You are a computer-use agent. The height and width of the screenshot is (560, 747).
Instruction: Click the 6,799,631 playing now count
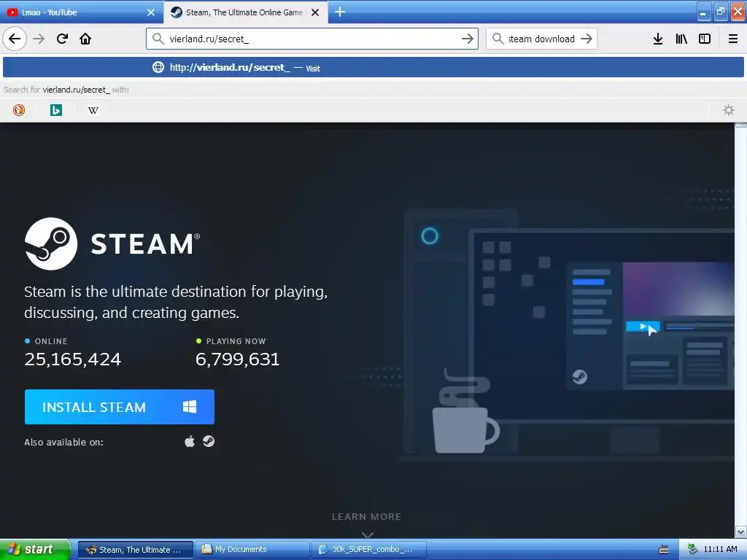point(237,359)
